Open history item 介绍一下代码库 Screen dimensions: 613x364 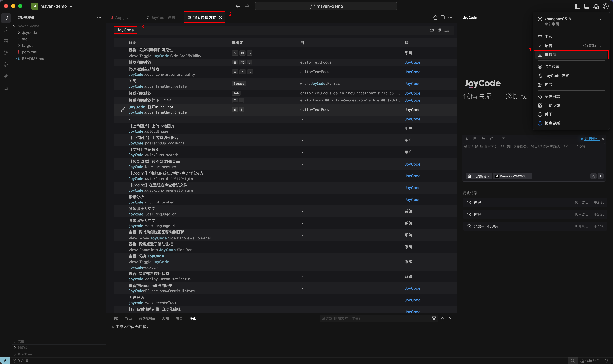(535, 226)
